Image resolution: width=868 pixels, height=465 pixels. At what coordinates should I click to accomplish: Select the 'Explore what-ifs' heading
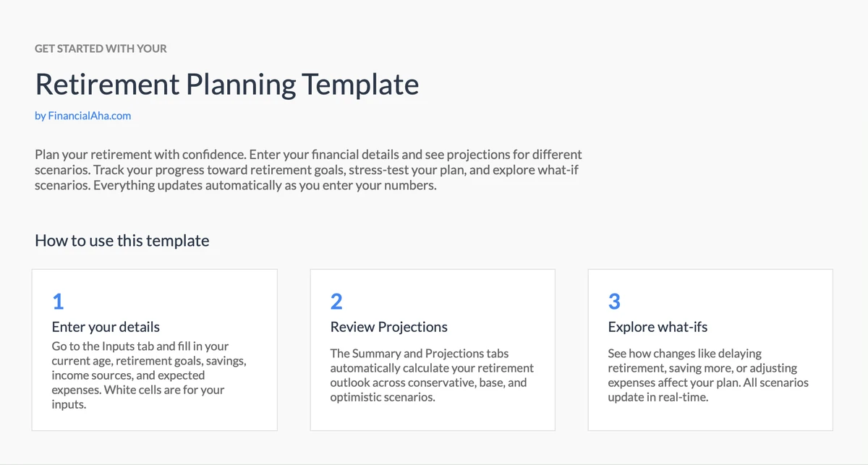point(658,327)
